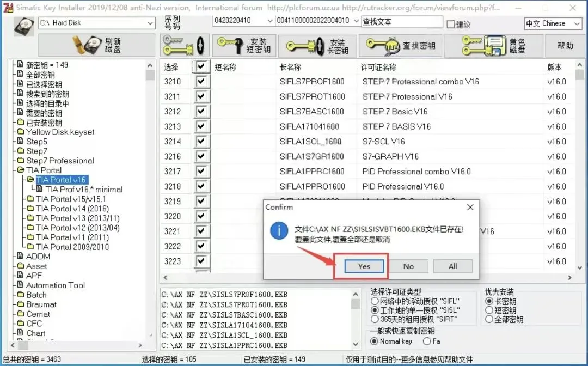
Task: Select long key priority radio (长密钥)
Action: 488,301
